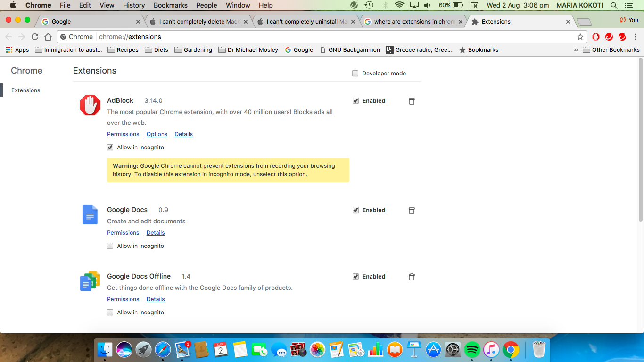Delete the Google Docs extension via trash icon
Viewport: 644px width, 362px height.
tap(412, 210)
